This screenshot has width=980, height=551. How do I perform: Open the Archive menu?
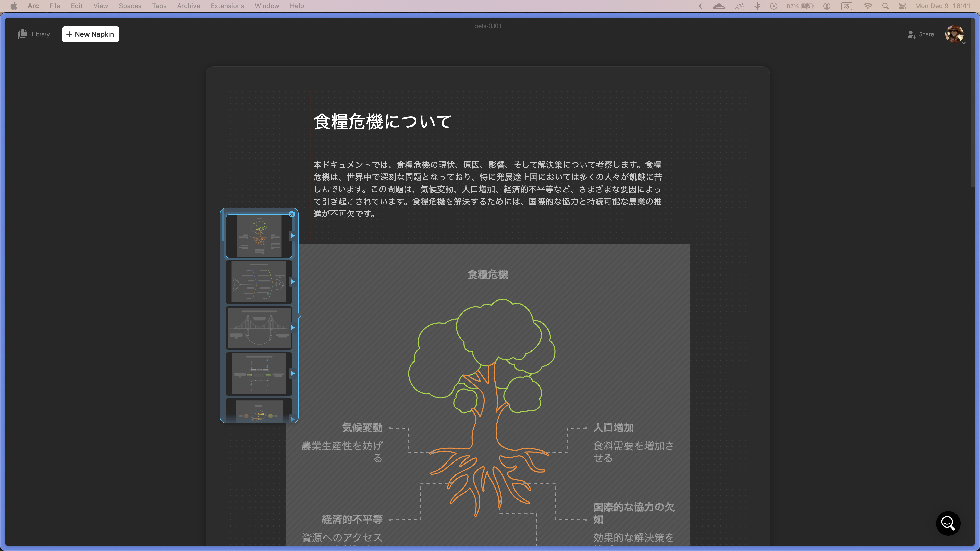188,6
